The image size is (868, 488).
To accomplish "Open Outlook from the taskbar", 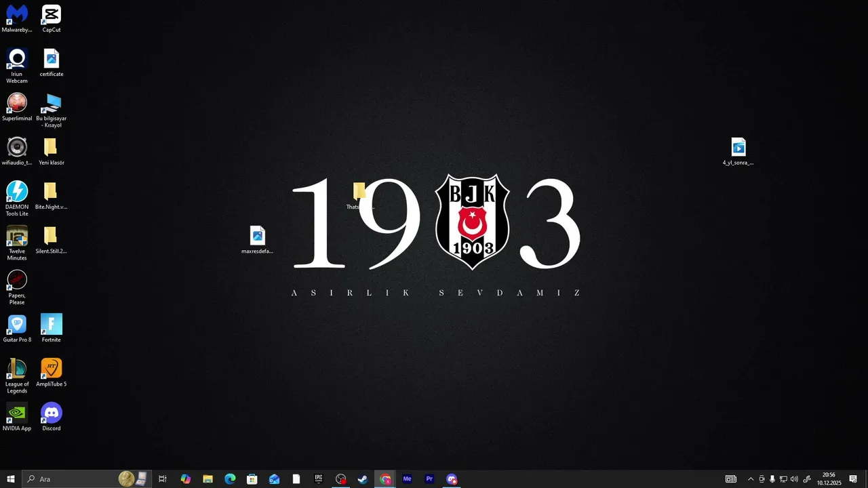I will [x=274, y=479].
